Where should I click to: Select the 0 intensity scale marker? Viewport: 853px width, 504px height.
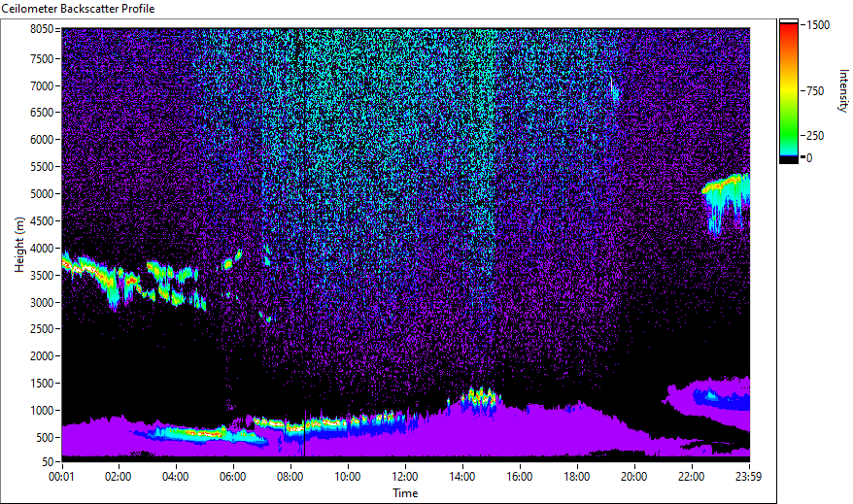(809, 158)
